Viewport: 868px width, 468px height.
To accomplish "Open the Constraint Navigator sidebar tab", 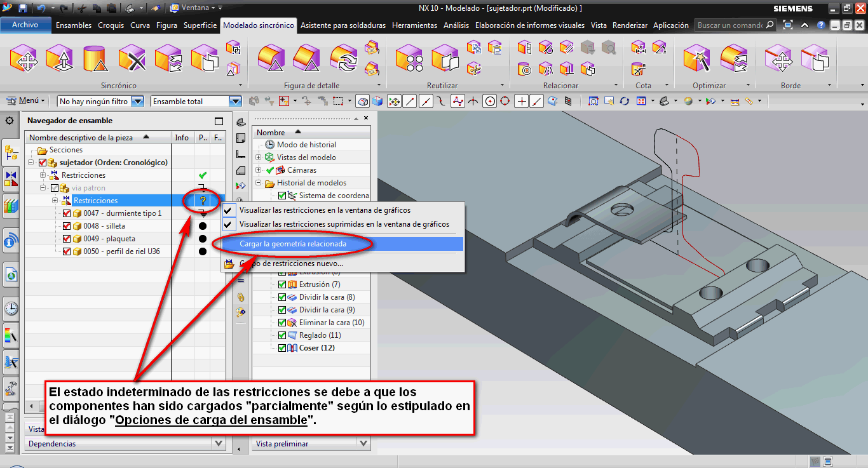I will [11, 179].
